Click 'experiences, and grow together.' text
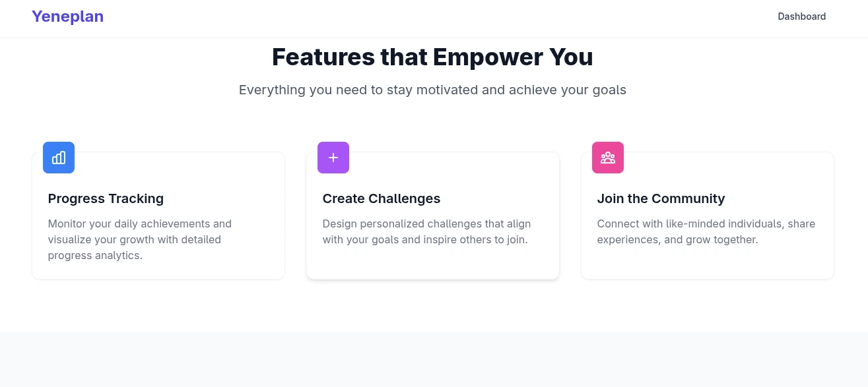This screenshot has height=387, width=868. 677,239
